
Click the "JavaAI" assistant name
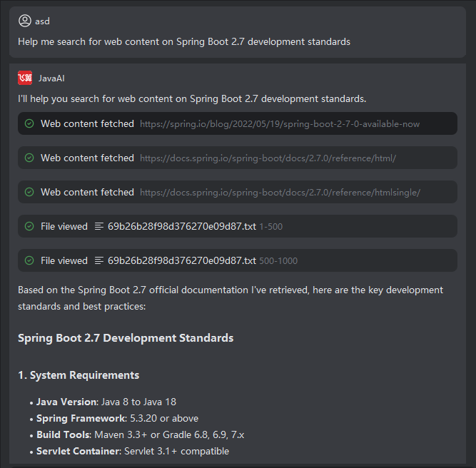click(x=51, y=78)
